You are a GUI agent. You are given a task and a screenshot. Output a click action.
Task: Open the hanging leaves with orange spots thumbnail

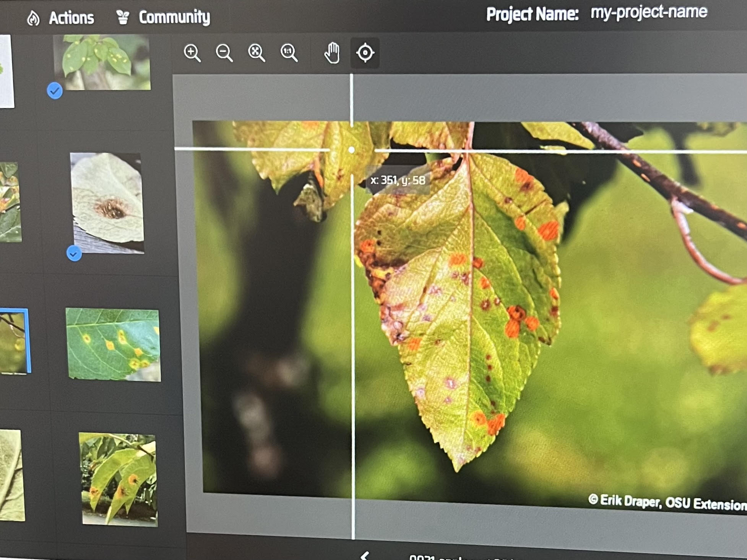tap(118, 479)
